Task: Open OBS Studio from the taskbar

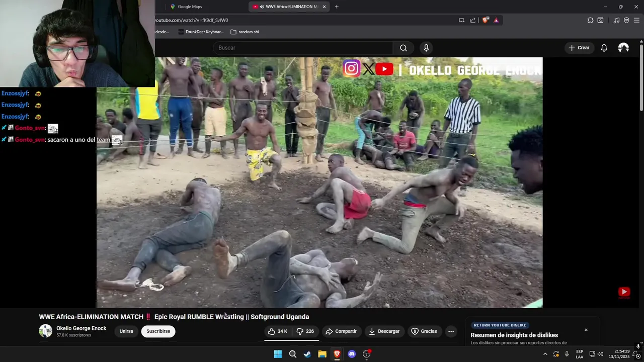Action: point(367,354)
